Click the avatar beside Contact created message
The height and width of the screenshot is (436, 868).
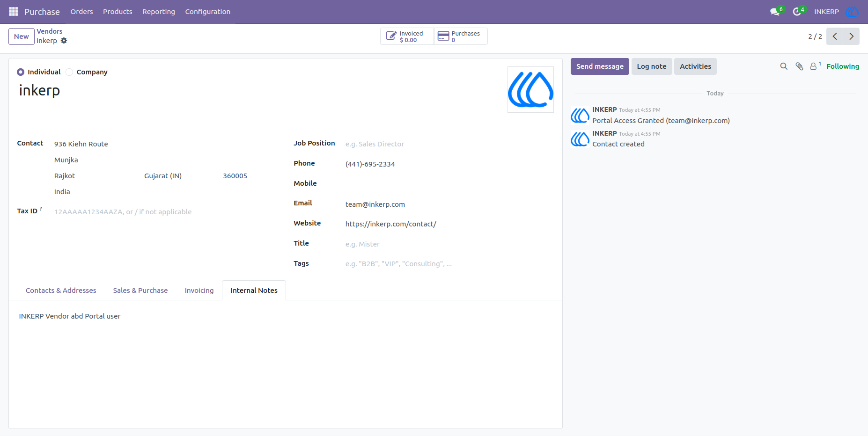coord(580,139)
